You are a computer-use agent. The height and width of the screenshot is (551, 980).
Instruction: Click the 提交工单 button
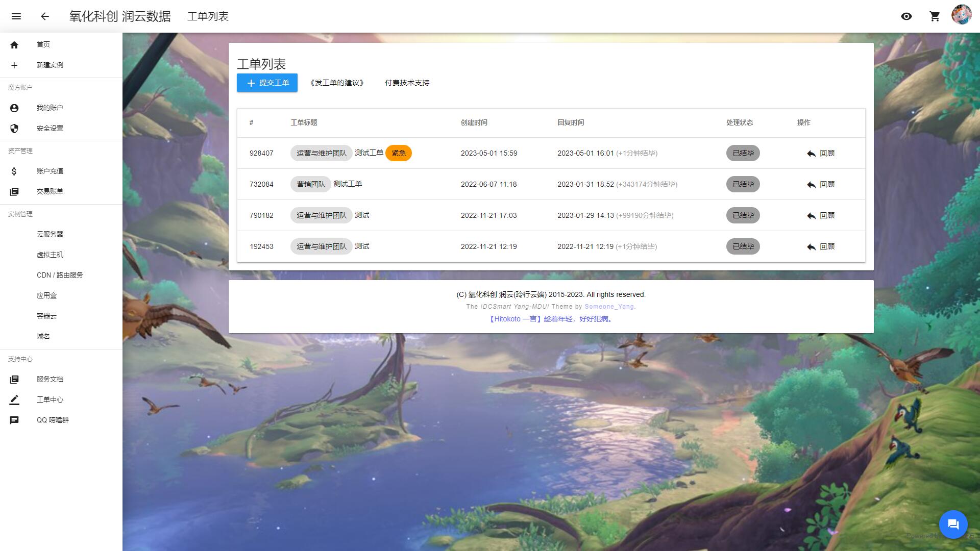pyautogui.click(x=267, y=83)
